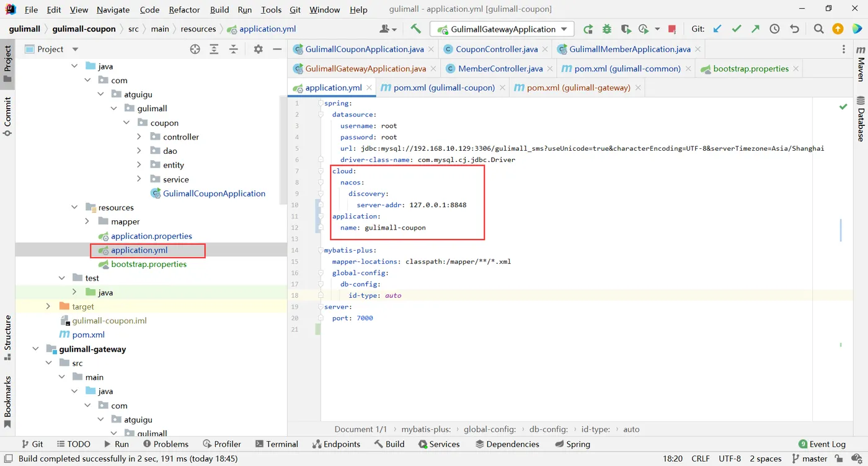Click the Dependencies tool window button
Screen dimensions: 868x466
pos(507,444)
